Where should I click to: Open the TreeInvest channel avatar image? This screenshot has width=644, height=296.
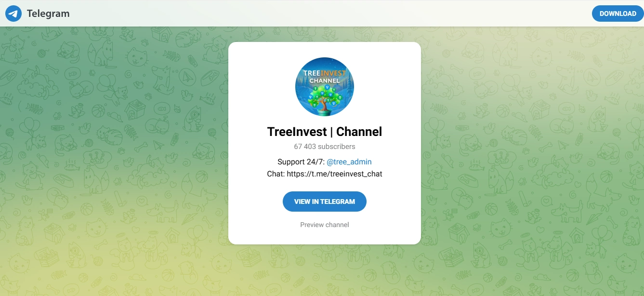click(x=325, y=87)
